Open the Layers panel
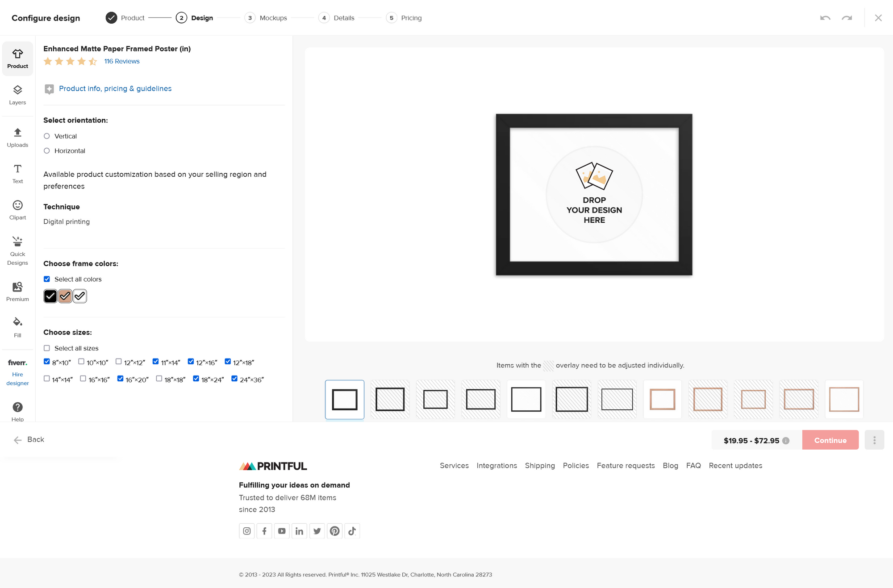 [x=17, y=95]
